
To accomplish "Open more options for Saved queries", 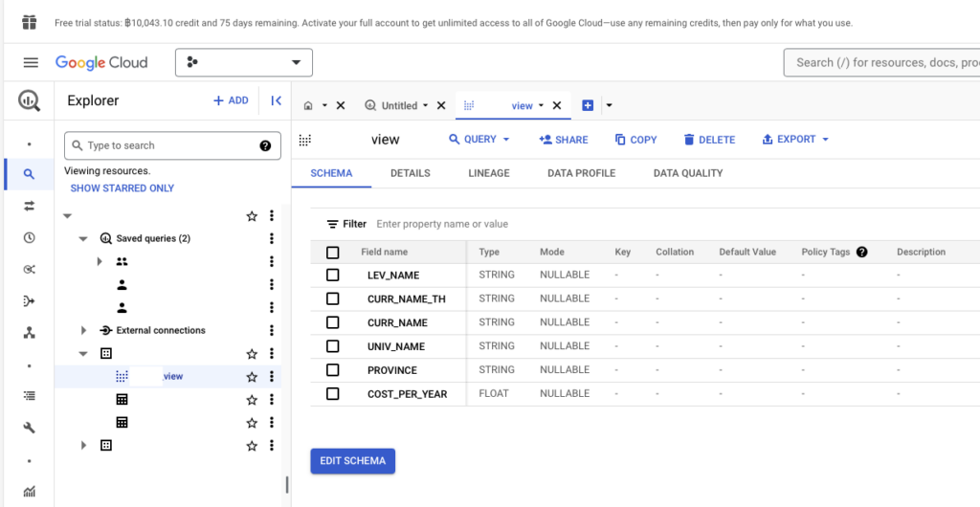I will pyautogui.click(x=272, y=238).
